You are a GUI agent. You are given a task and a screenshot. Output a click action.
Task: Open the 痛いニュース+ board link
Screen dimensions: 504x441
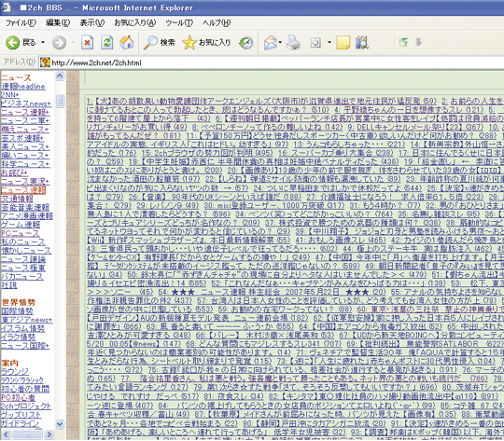25,156
